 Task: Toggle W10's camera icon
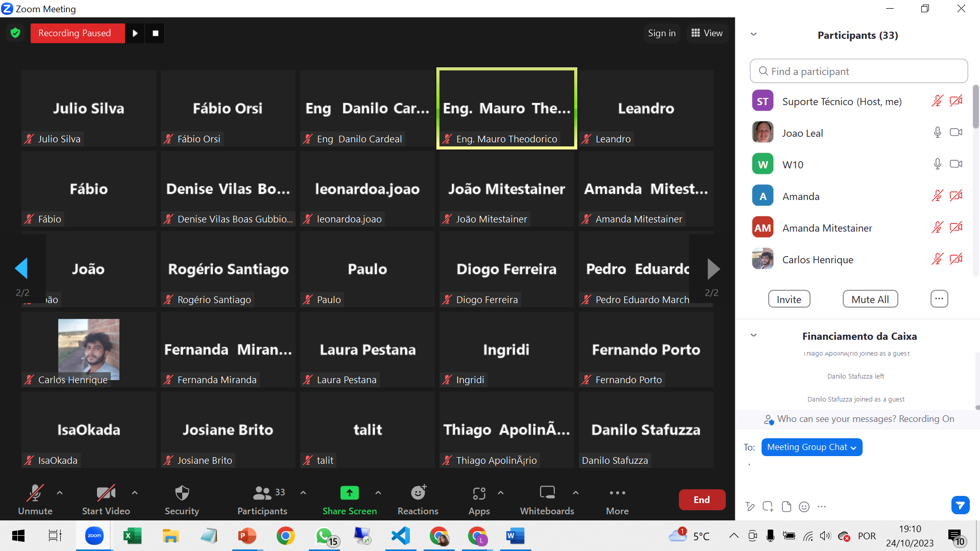(x=956, y=164)
